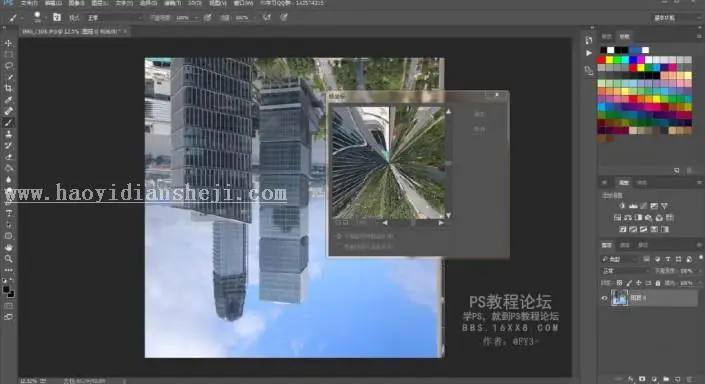The image size is (705, 384).
Task: Pick the red swatch in Swatches
Action: 602,59
